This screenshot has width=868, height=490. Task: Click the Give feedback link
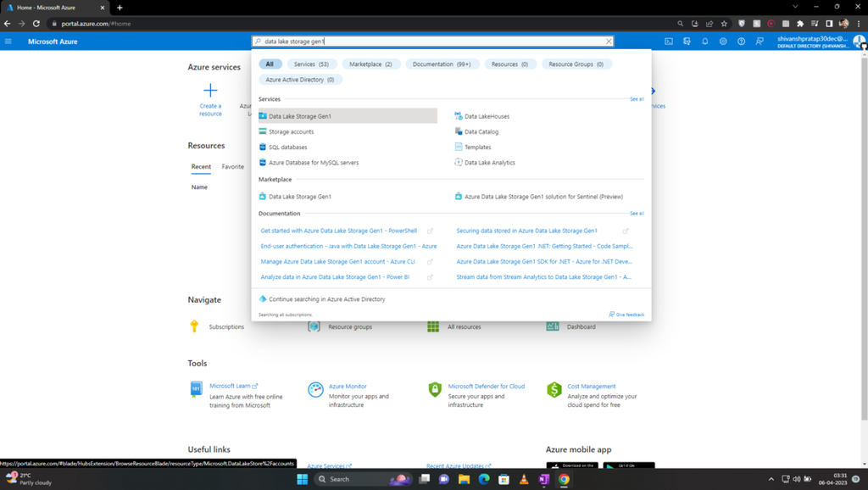[626, 314]
